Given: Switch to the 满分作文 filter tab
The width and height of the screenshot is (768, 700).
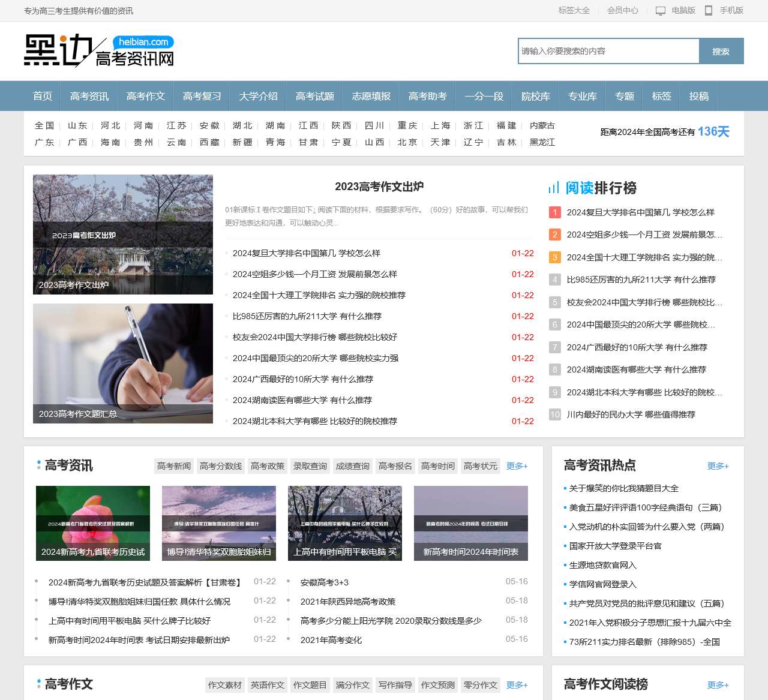Looking at the screenshot, I should point(353,685).
